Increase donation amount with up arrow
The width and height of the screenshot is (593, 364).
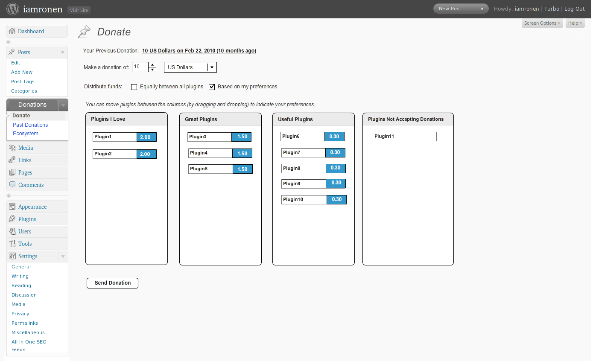152,65
